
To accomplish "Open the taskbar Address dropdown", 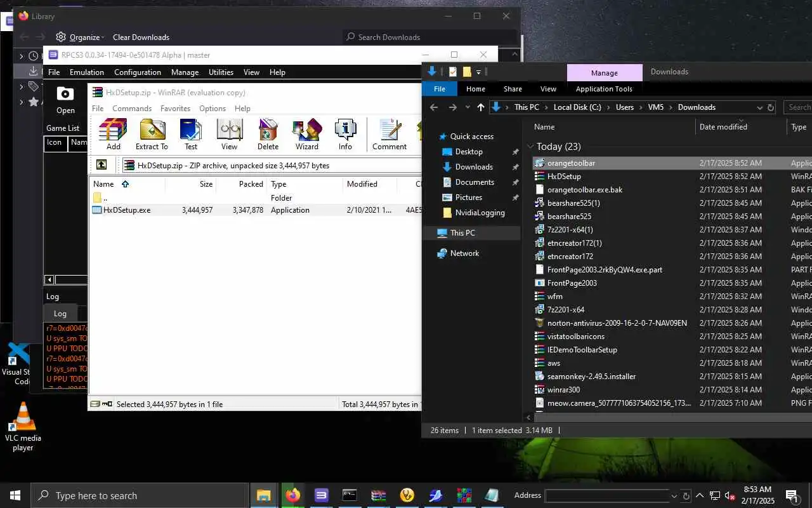I will (x=674, y=496).
